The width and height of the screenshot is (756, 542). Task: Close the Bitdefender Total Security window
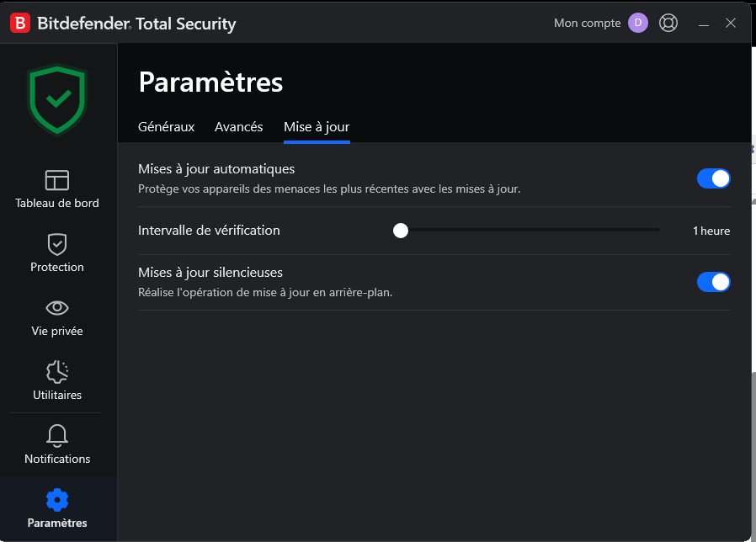(731, 23)
